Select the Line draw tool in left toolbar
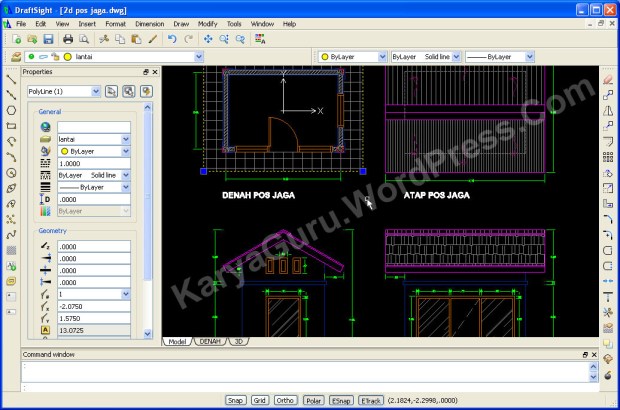Screen dimensions: 620x410 pyautogui.click(x=10, y=78)
